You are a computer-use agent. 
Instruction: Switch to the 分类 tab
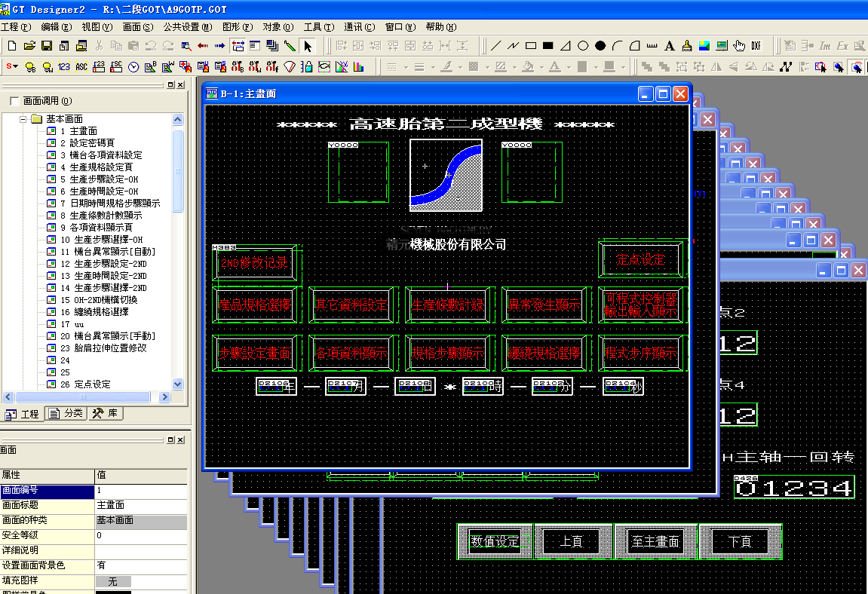(66, 414)
